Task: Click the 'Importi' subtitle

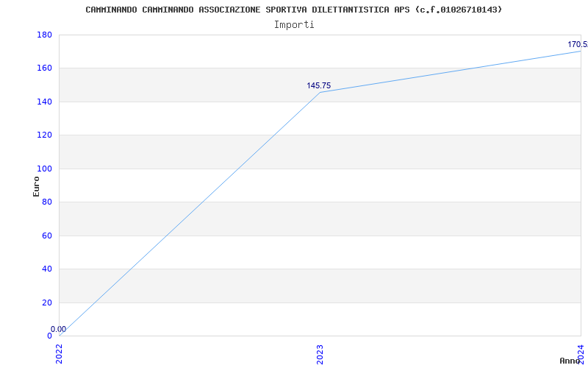Action: 294,25
